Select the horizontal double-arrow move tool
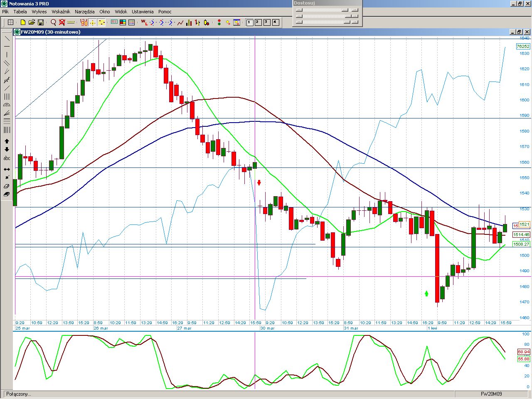Viewport: 532px width, 399px height. click(x=7, y=169)
